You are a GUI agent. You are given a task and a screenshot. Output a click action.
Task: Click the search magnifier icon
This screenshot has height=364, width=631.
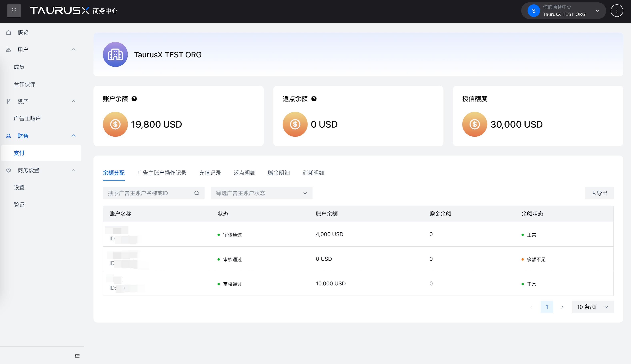(197, 193)
